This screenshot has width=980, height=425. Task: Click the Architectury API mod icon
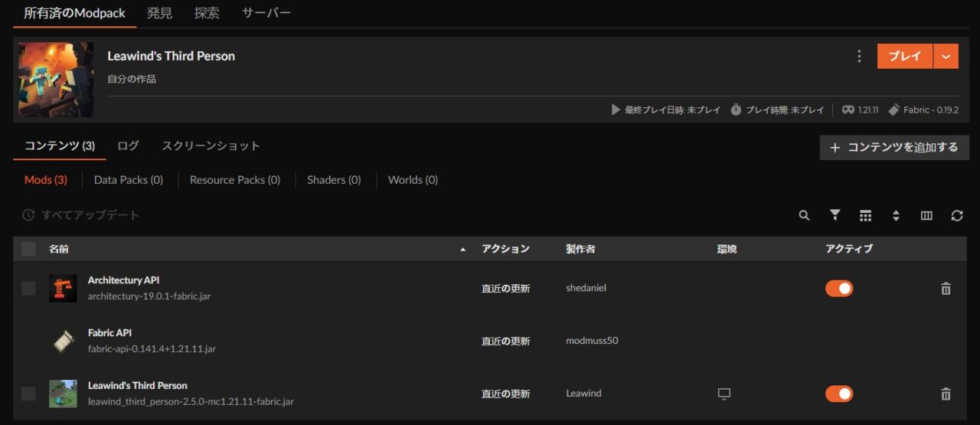coord(63,288)
